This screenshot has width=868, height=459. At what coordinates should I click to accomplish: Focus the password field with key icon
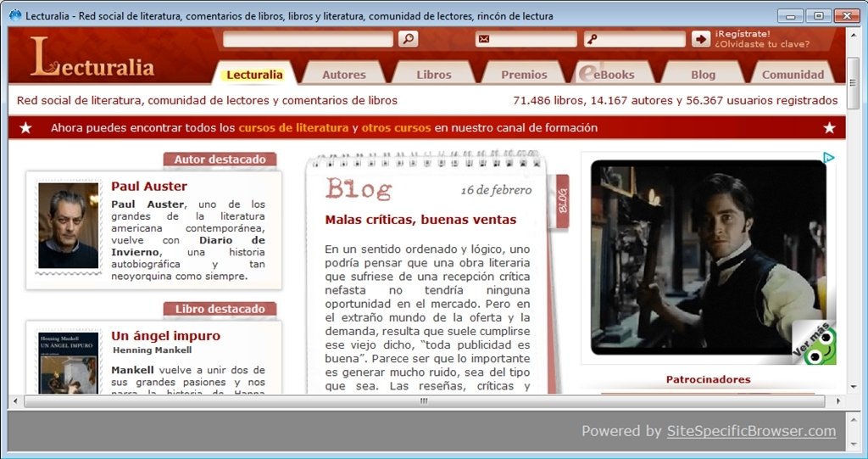pyautogui.click(x=634, y=39)
